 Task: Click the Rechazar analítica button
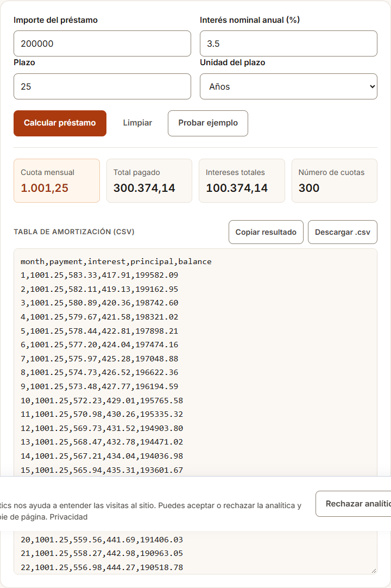(353, 504)
